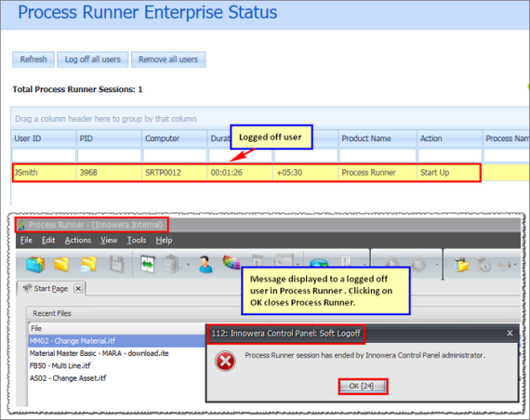
Task: Expand the dropdown arrow after stop button
Action: (x=437, y=265)
